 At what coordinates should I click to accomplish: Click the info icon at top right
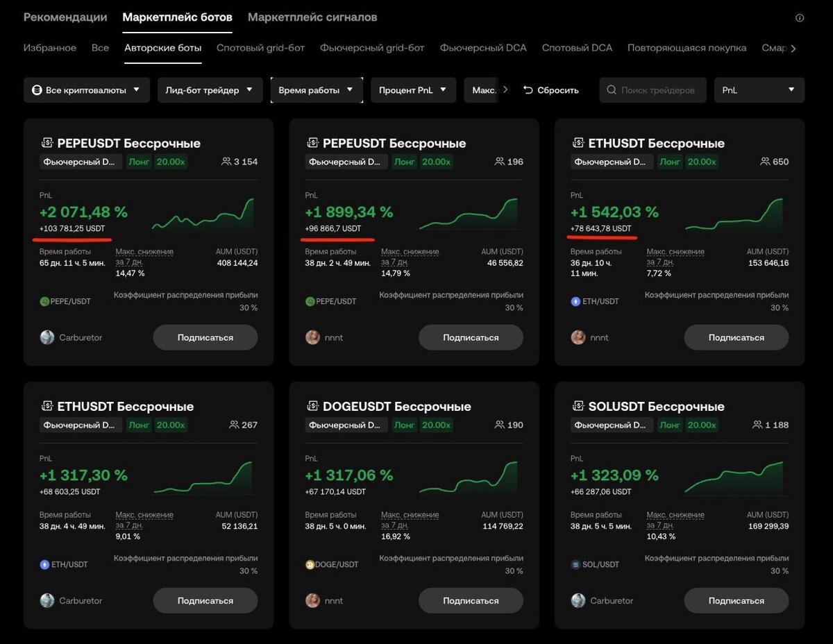[x=800, y=18]
